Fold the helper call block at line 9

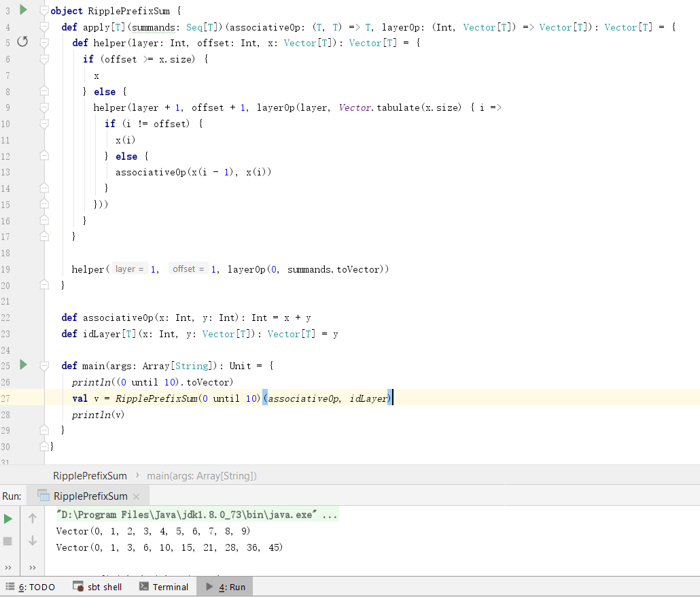coord(43,107)
